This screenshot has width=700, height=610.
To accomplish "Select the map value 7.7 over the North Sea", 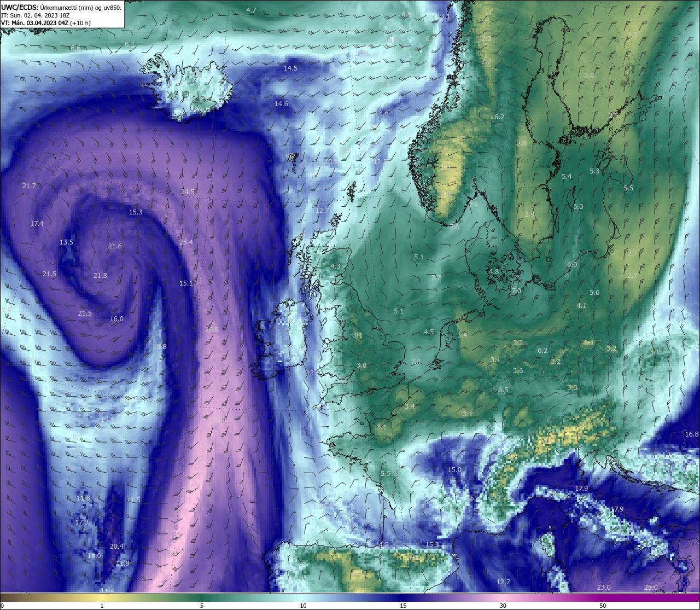I will point(436,278).
